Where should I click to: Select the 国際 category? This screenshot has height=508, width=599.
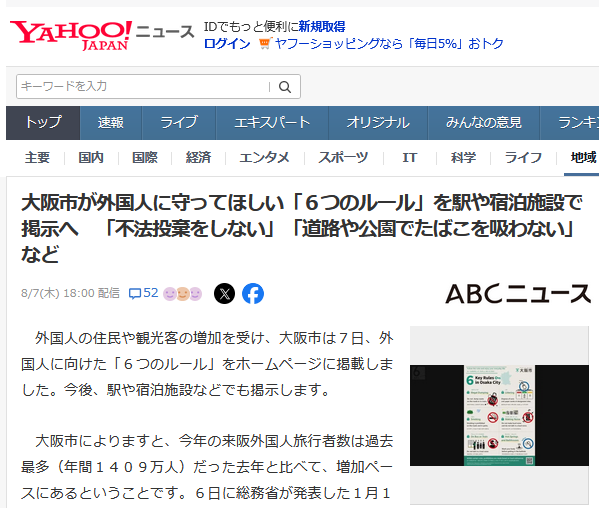click(145, 157)
